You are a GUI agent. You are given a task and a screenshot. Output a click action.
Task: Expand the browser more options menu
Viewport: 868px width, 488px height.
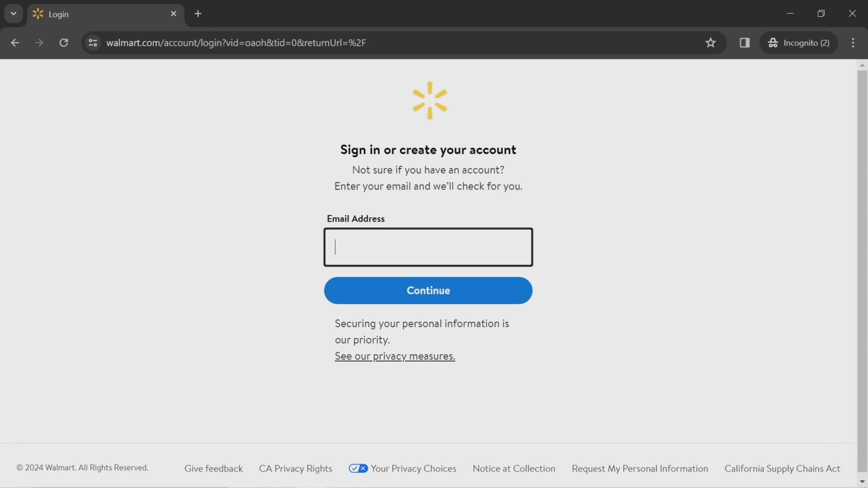coord(853,42)
